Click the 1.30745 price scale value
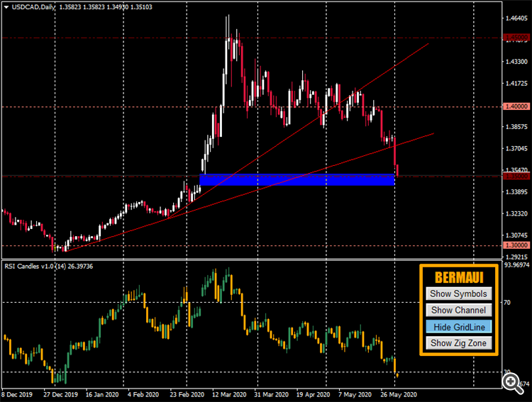The image size is (532, 402). pyautogui.click(x=516, y=235)
